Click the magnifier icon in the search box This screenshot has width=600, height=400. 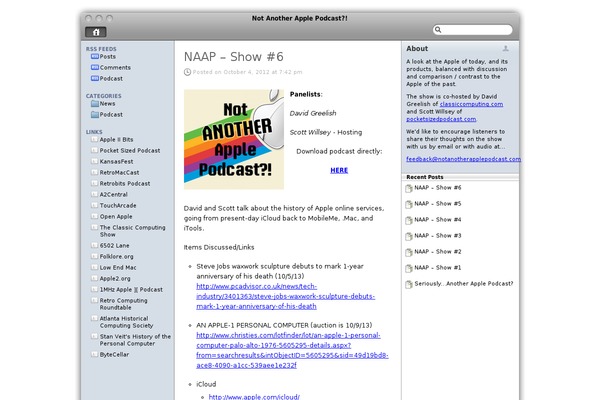coord(438,29)
